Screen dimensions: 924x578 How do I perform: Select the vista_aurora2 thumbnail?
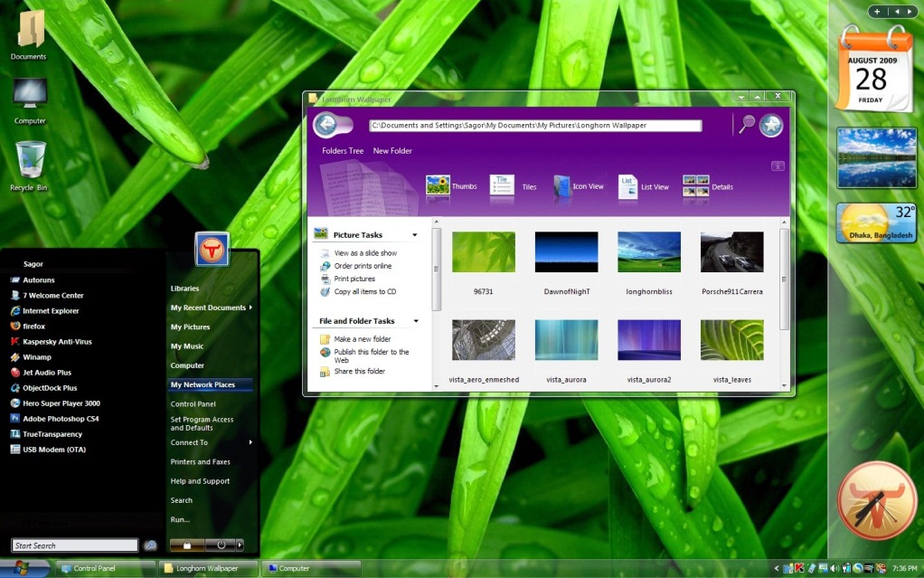(x=649, y=340)
